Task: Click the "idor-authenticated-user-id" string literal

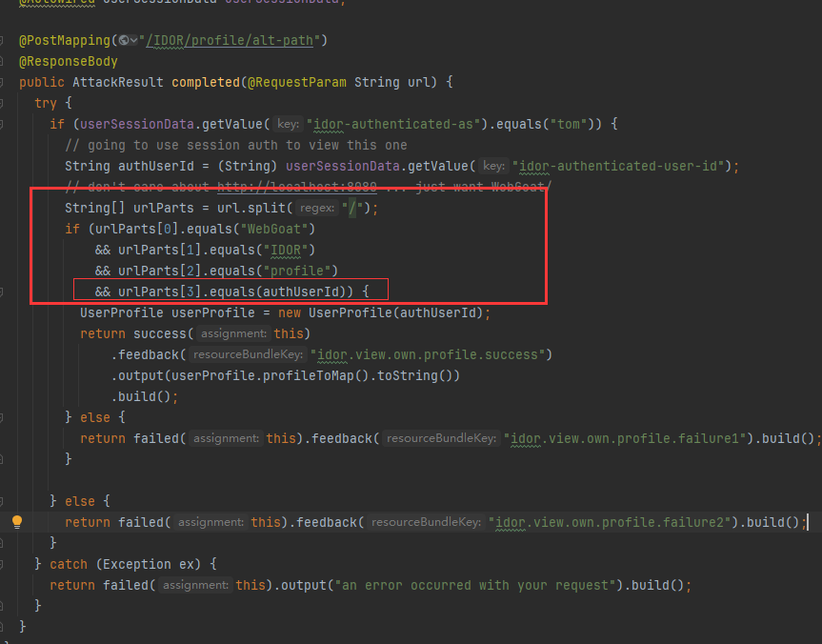Action: click(618, 167)
